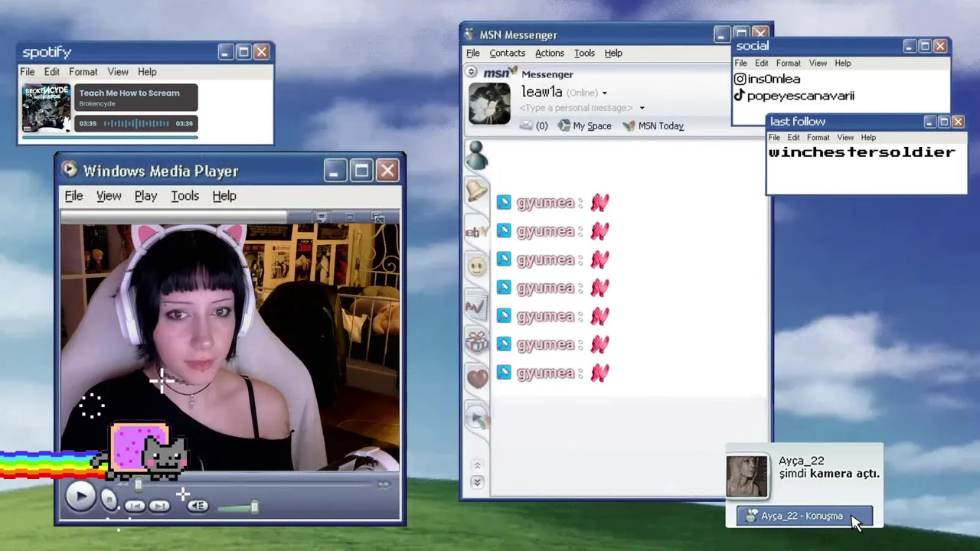Screen dimensions: 980x551
Task: Select the buddy contacts tab in MSN sidebar
Action: tap(477, 156)
